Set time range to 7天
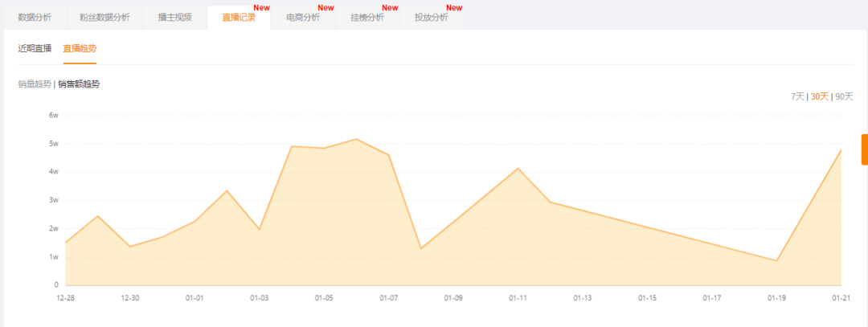The width and height of the screenshot is (868, 327). [797, 96]
